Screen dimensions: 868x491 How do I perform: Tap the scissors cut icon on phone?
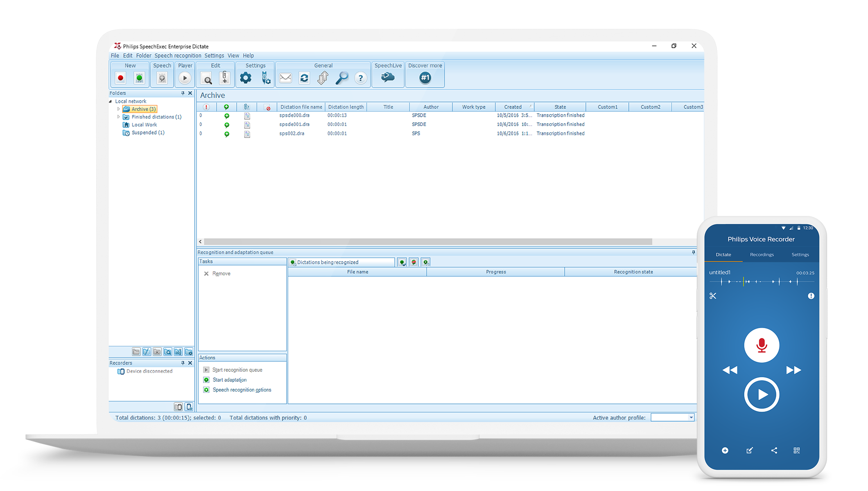pyautogui.click(x=713, y=296)
